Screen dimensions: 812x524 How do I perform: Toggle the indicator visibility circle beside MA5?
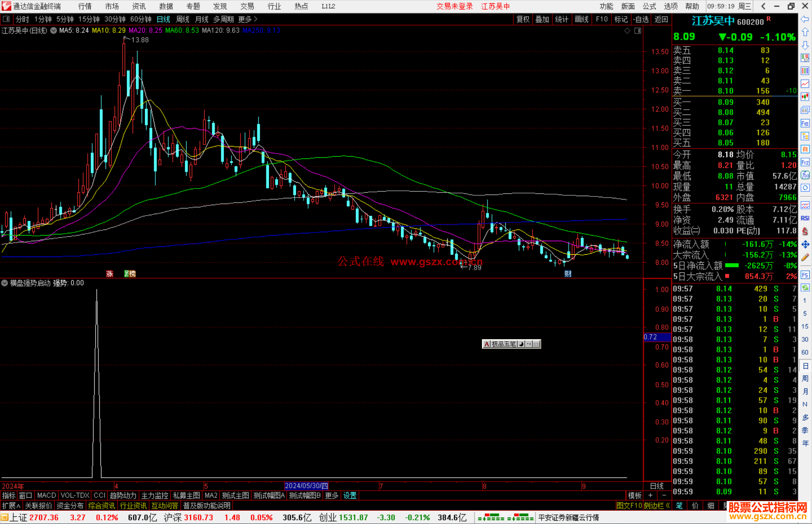coord(54,30)
